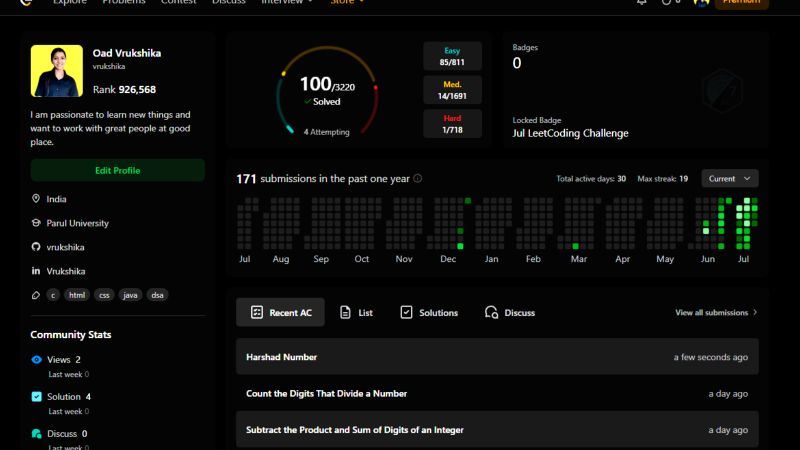Click the Discuss chat icon in Community Stats

coord(36,434)
